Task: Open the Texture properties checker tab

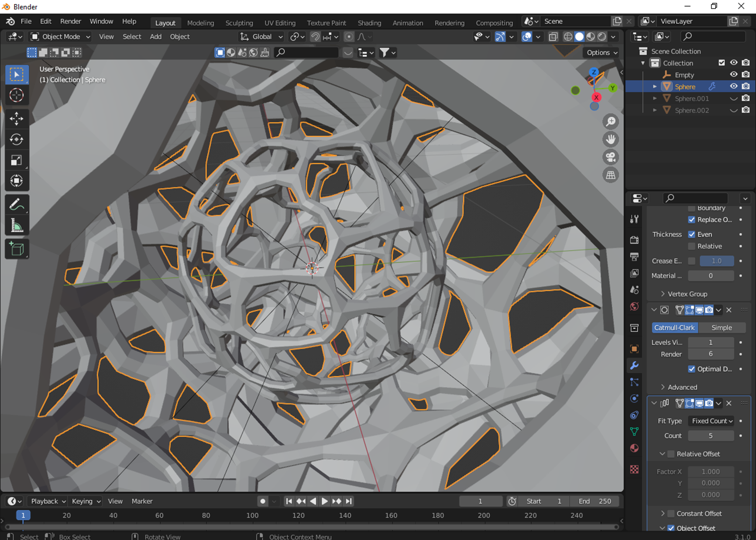Action: point(635,469)
